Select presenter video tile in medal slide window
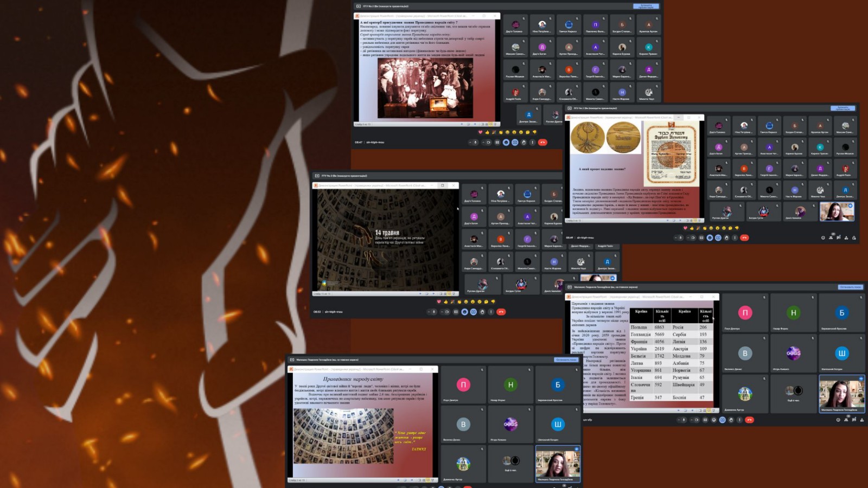The height and width of the screenshot is (488, 868). coord(837,211)
